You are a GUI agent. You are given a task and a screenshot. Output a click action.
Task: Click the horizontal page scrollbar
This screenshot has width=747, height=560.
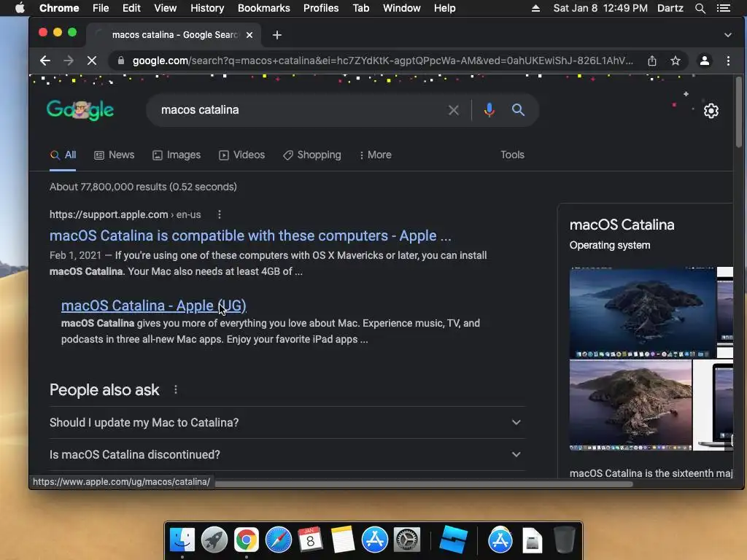click(x=424, y=484)
